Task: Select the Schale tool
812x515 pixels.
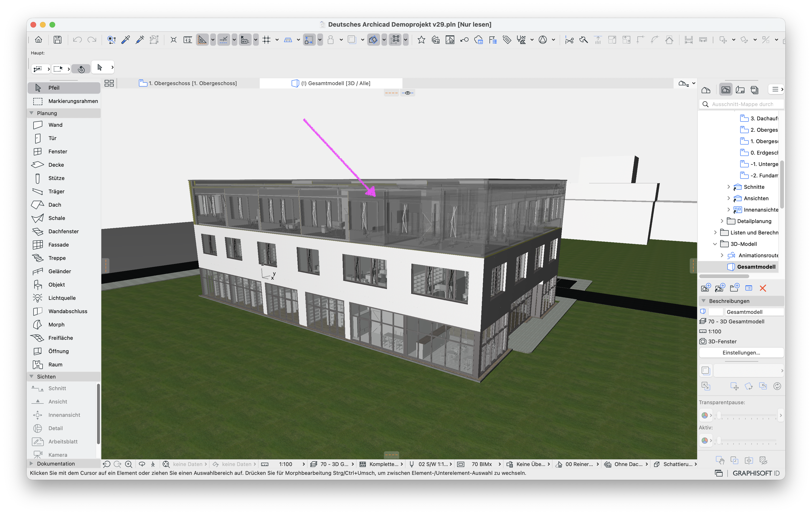Action: pyautogui.click(x=64, y=218)
